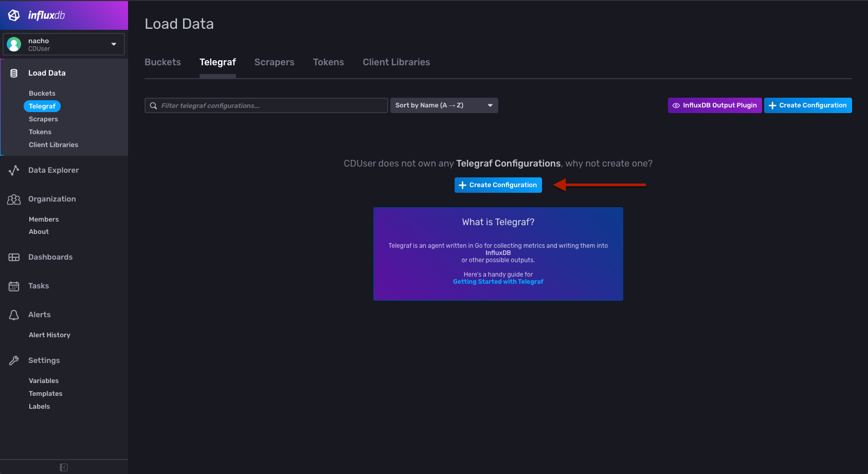868x474 pixels.
Task: Open Tasks section
Action: point(39,286)
